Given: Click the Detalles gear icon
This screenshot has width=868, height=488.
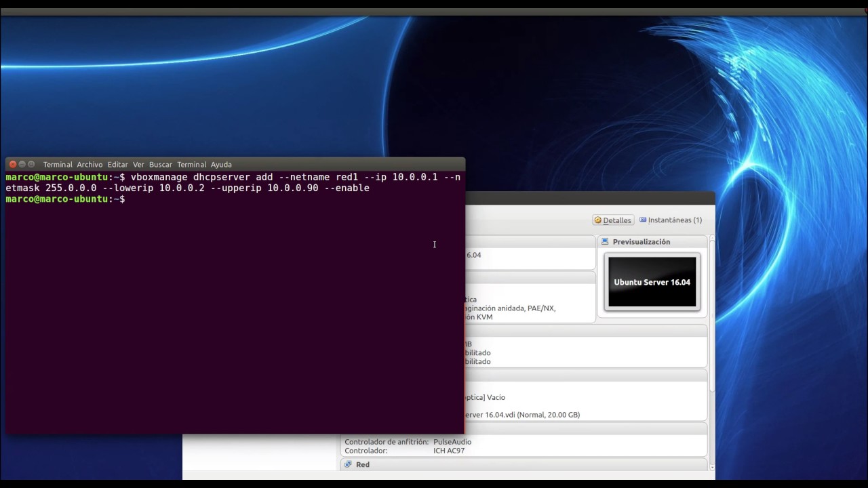Looking at the screenshot, I should click(x=598, y=220).
